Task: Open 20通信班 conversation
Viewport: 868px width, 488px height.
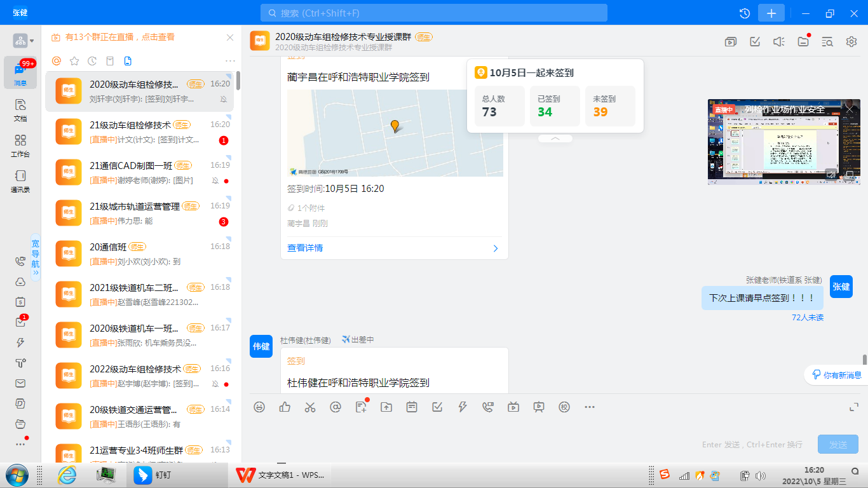Action: pyautogui.click(x=138, y=254)
